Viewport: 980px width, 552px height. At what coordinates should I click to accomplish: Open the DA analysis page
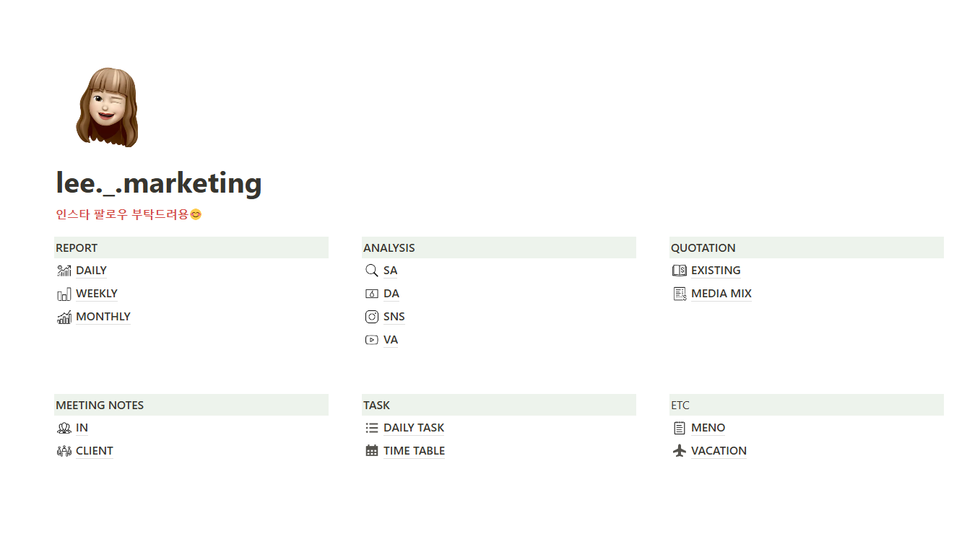tap(391, 294)
